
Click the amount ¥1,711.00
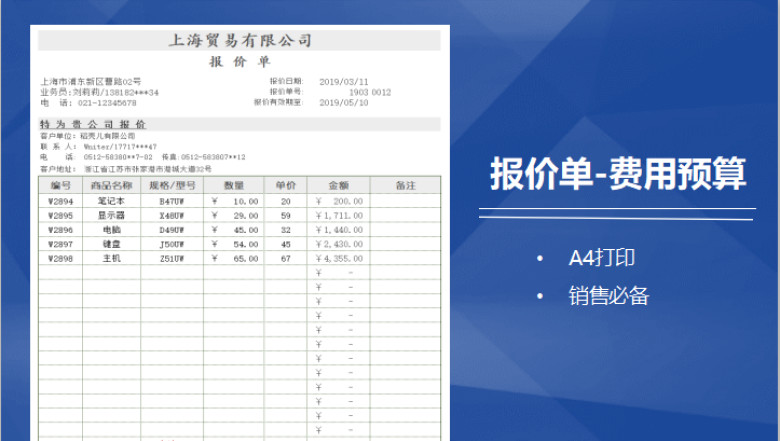coord(339,216)
